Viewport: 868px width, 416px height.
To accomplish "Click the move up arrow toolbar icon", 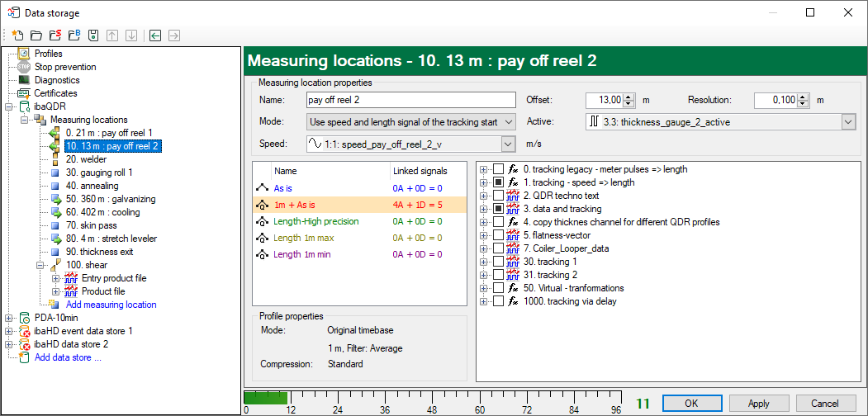I will pyautogui.click(x=112, y=36).
